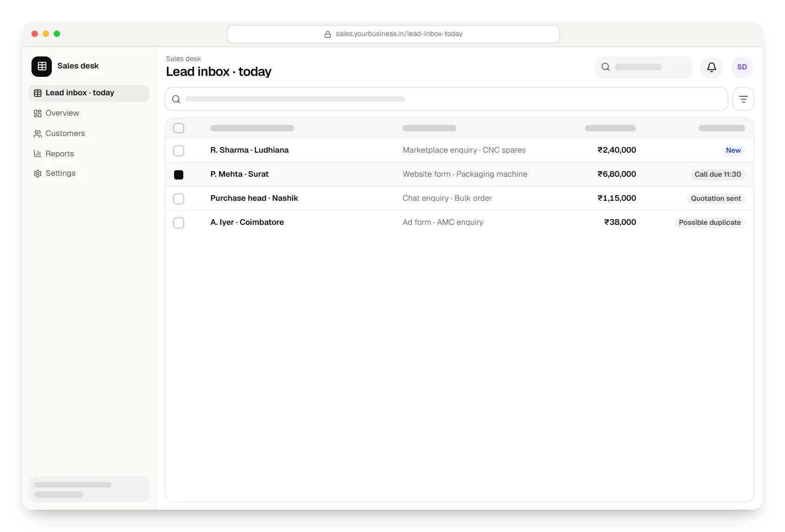Toggle the select-all header checkbox
Screen dimensions: 785x532
tap(179, 128)
